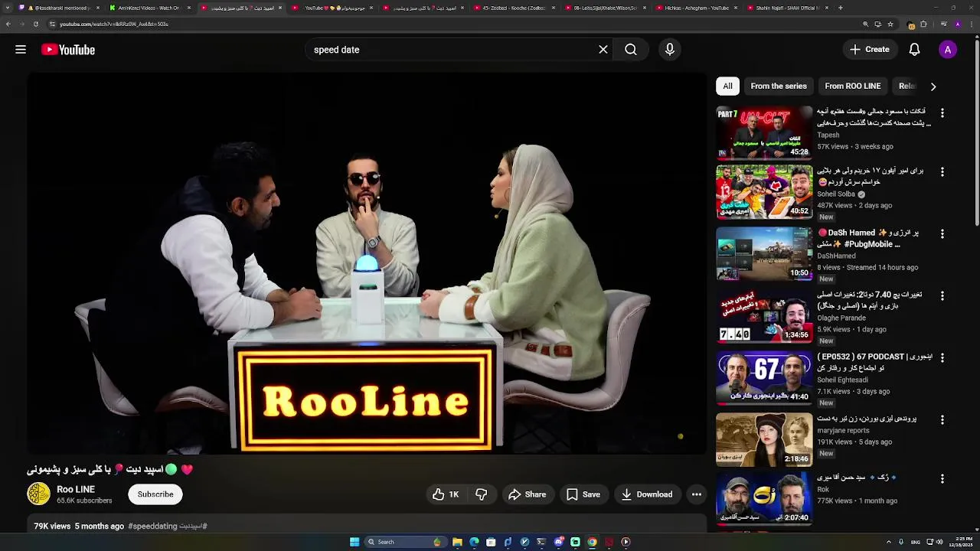Bookmark this page with star icon
The width and height of the screenshot is (980, 551).
(x=890, y=24)
